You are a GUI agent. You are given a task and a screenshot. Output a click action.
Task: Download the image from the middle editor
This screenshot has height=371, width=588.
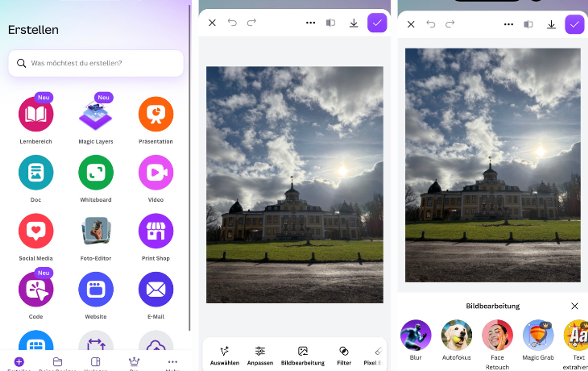[x=354, y=23]
